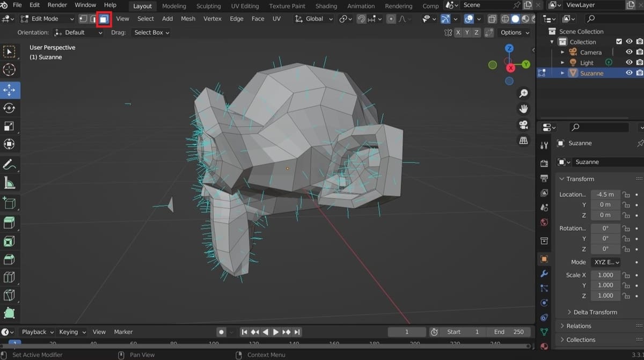
Task: Switch to face select mode
Action: pos(104,19)
